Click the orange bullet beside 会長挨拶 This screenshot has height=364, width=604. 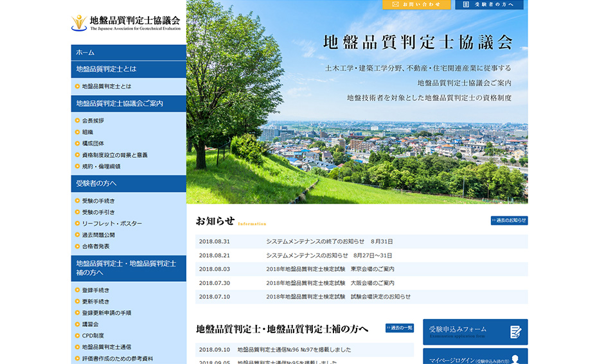tap(77, 121)
